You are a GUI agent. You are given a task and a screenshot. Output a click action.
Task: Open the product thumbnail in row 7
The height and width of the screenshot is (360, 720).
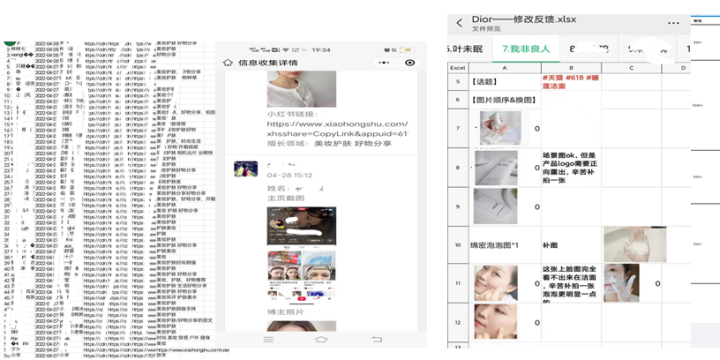coord(501,128)
